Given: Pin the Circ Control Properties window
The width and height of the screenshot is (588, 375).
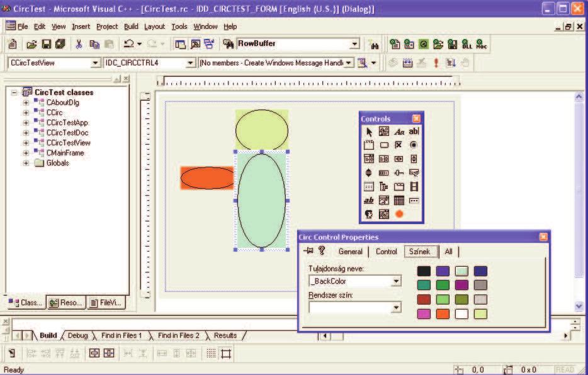Looking at the screenshot, I should click(308, 250).
